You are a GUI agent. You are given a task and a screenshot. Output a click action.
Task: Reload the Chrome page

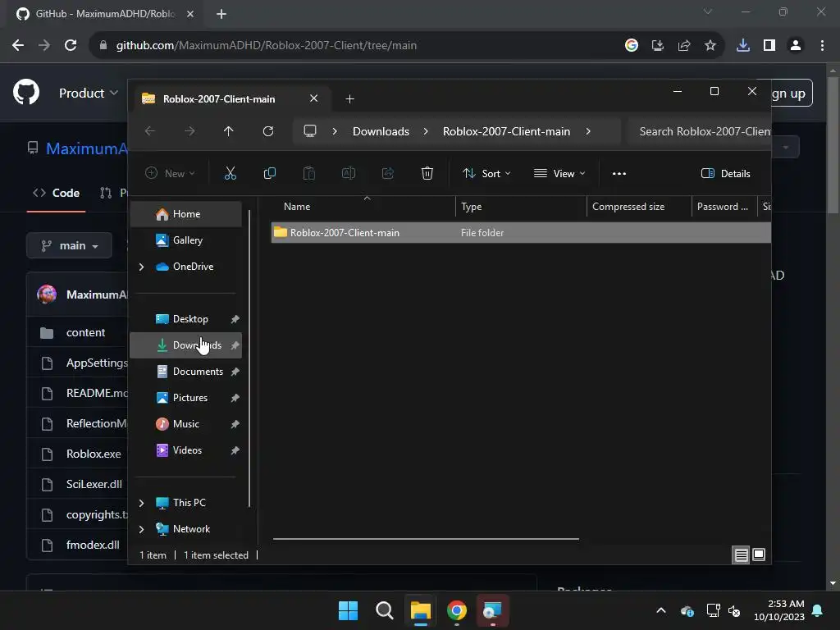click(x=71, y=45)
